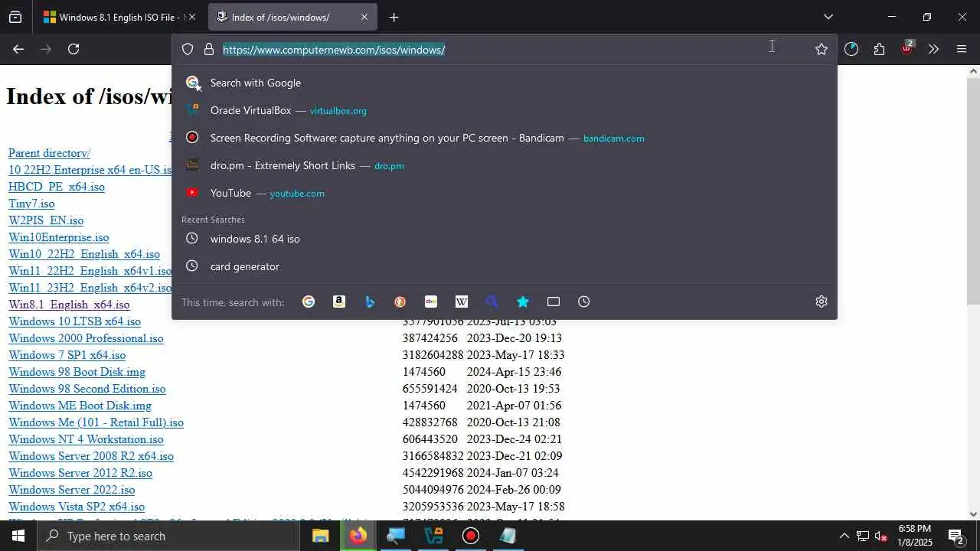The image size is (980, 551).
Task: Close the Index of /isos/windows/ tab
Action: tap(364, 17)
